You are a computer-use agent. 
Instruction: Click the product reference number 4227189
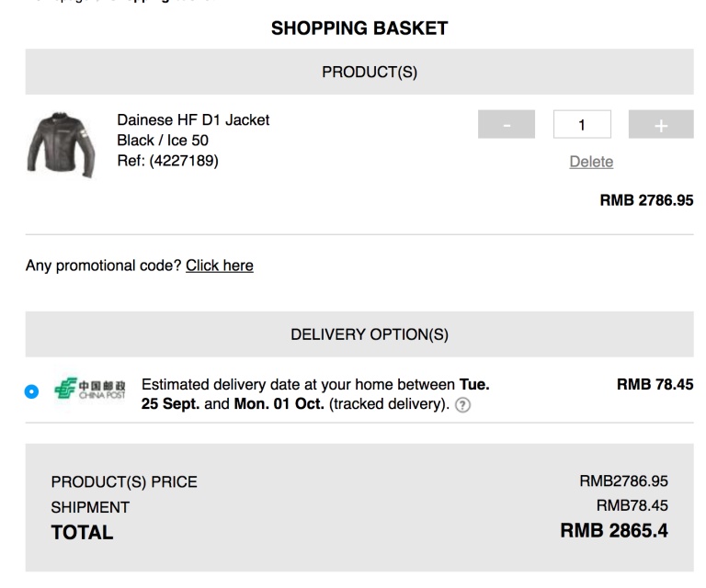pos(168,161)
